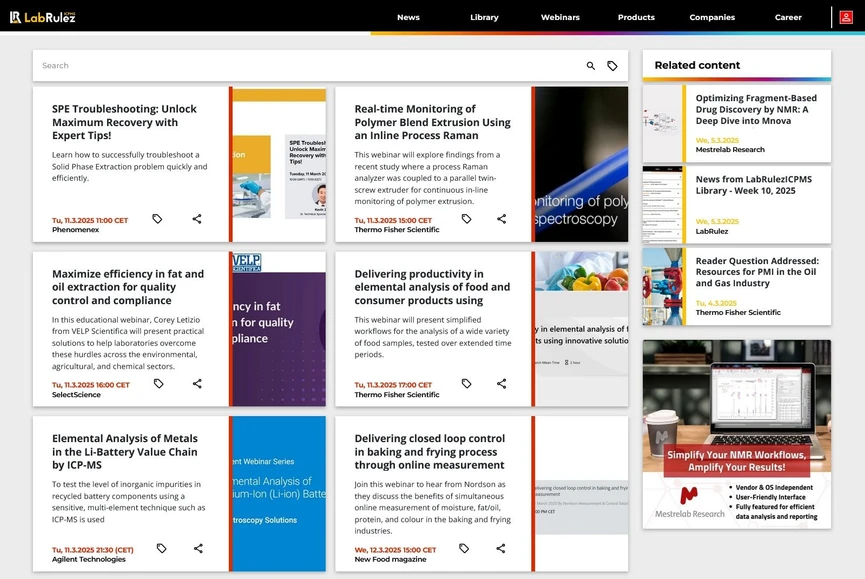Click tag icon on Polymer Blend Extrusion card
This screenshot has height=579, width=865.
pyautogui.click(x=467, y=219)
